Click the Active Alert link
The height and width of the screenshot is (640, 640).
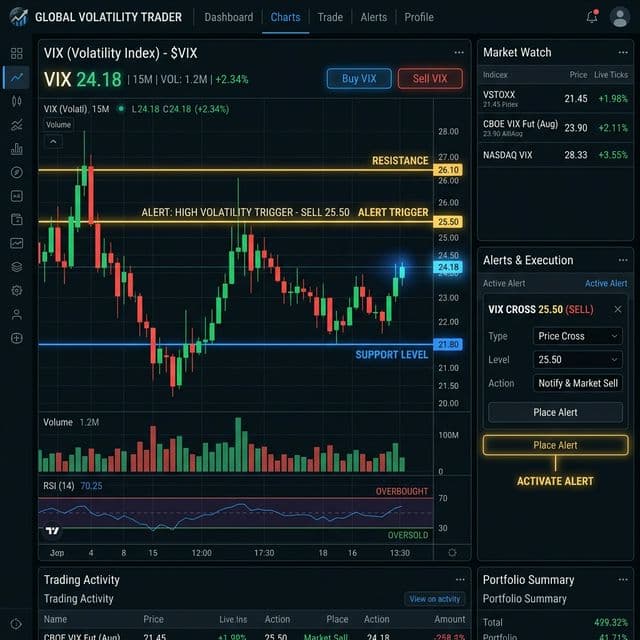606,283
